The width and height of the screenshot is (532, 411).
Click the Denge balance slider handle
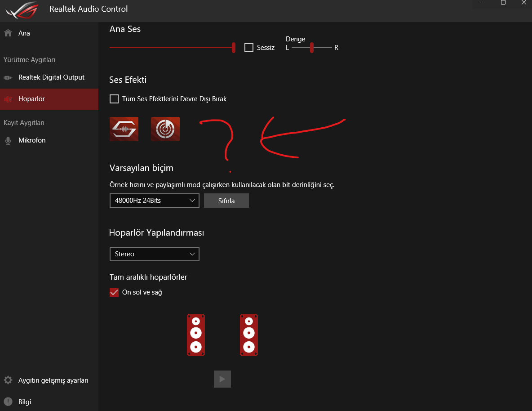coord(311,48)
